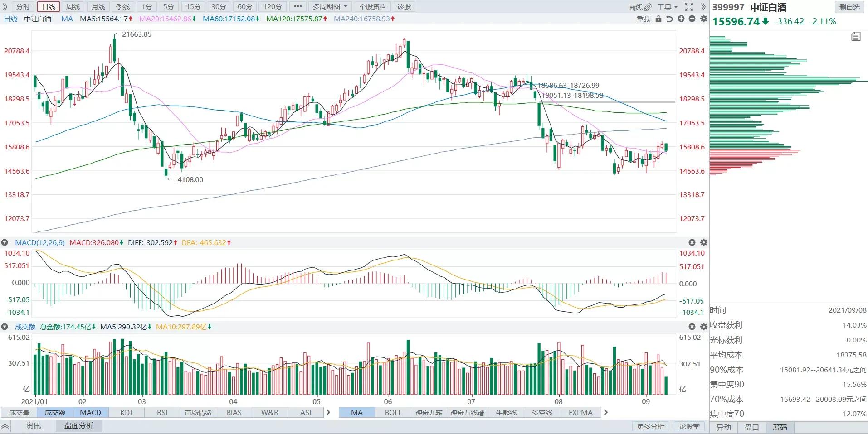The width and height of the screenshot is (868, 434).
Task: Select KDJ indicator
Action: point(126,412)
